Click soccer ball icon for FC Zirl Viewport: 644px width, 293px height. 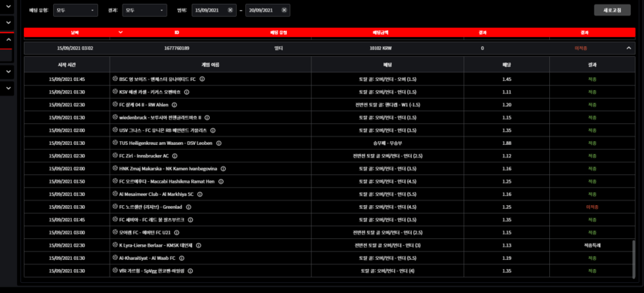pos(116,156)
